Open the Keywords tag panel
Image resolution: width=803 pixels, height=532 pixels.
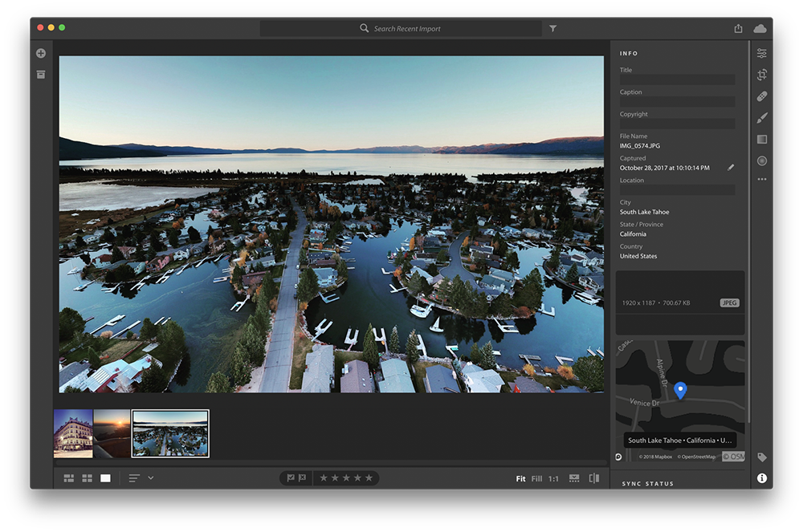(x=762, y=457)
